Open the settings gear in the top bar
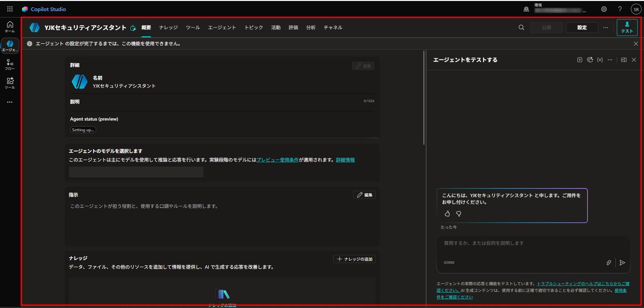The image size is (644, 308). (604, 9)
